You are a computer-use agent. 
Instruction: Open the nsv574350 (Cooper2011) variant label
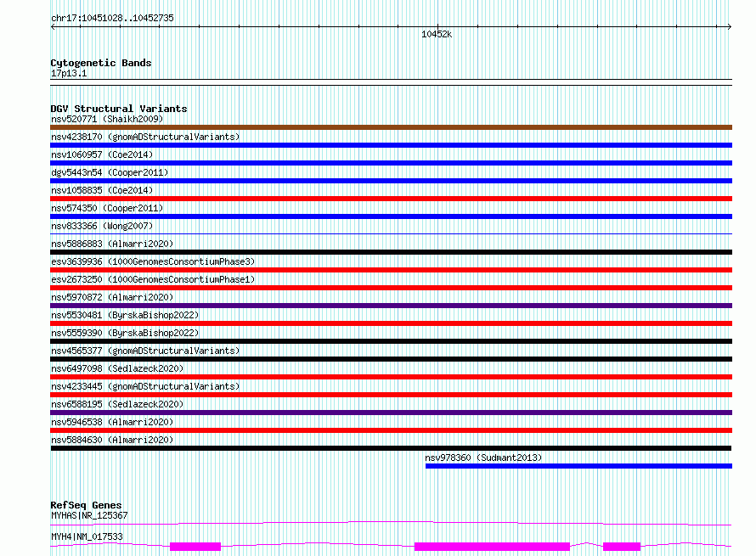tap(107, 208)
